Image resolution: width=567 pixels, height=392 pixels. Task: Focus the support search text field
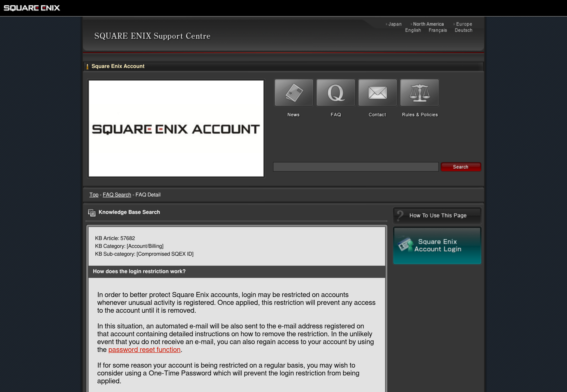(355, 167)
